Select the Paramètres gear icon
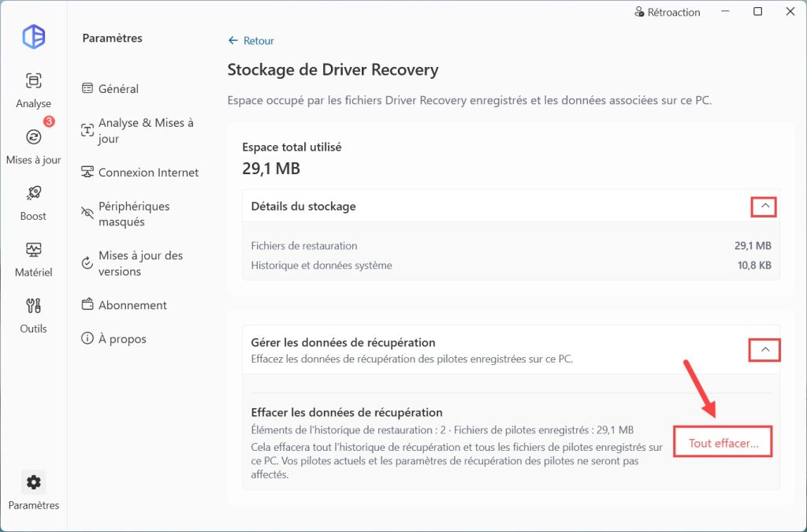This screenshot has height=532, width=807. click(x=33, y=482)
